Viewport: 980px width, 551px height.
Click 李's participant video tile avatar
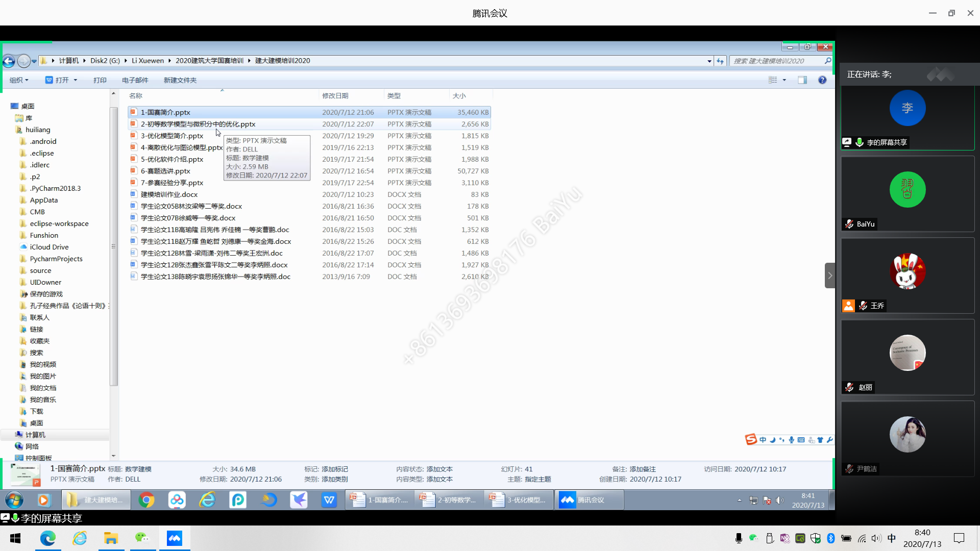907,108
